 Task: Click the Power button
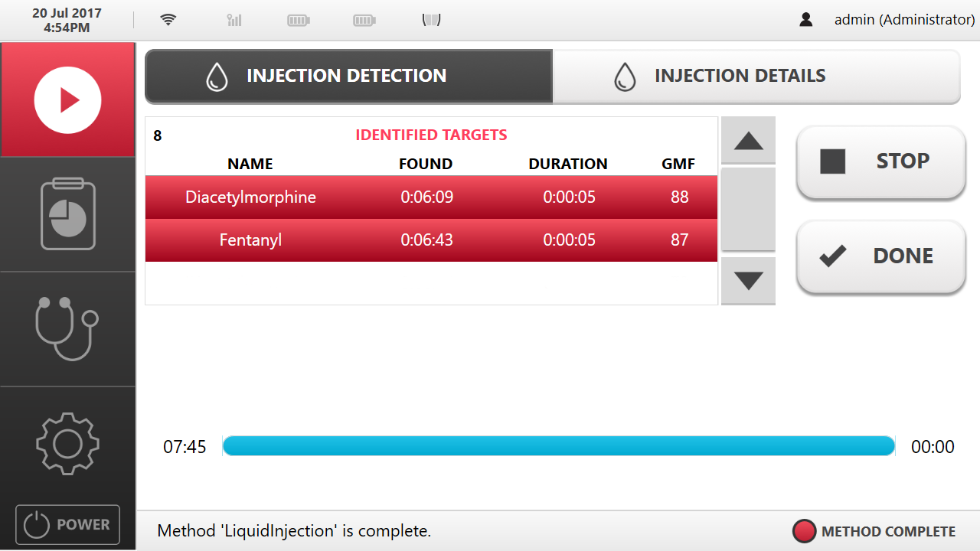pos(67,525)
